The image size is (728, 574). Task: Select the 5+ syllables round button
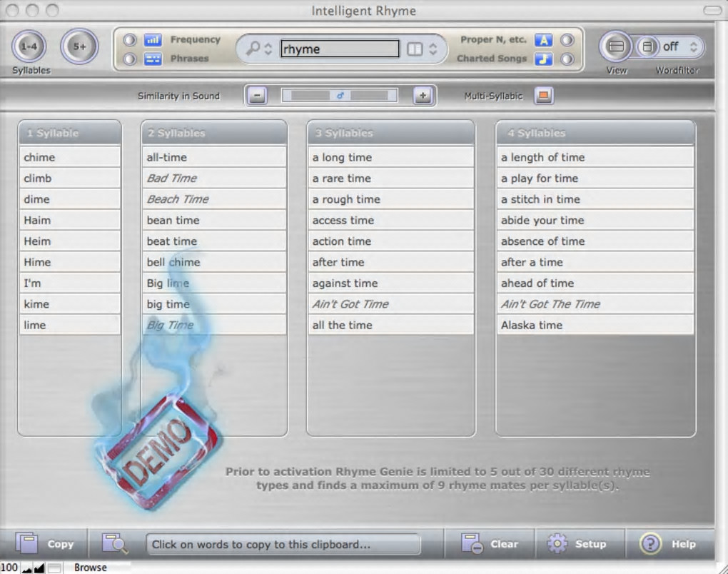[x=79, y=46]
